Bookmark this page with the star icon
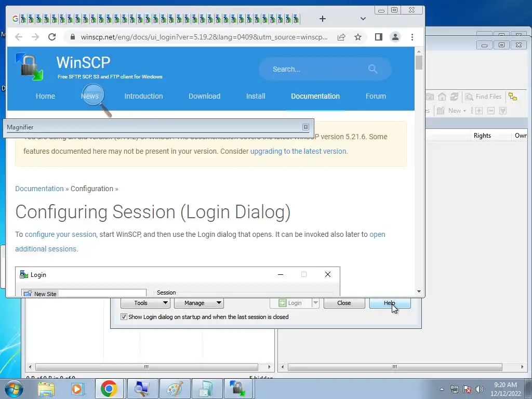The height and width of the screenshot is (399, 532). click(x=358, y=37)
